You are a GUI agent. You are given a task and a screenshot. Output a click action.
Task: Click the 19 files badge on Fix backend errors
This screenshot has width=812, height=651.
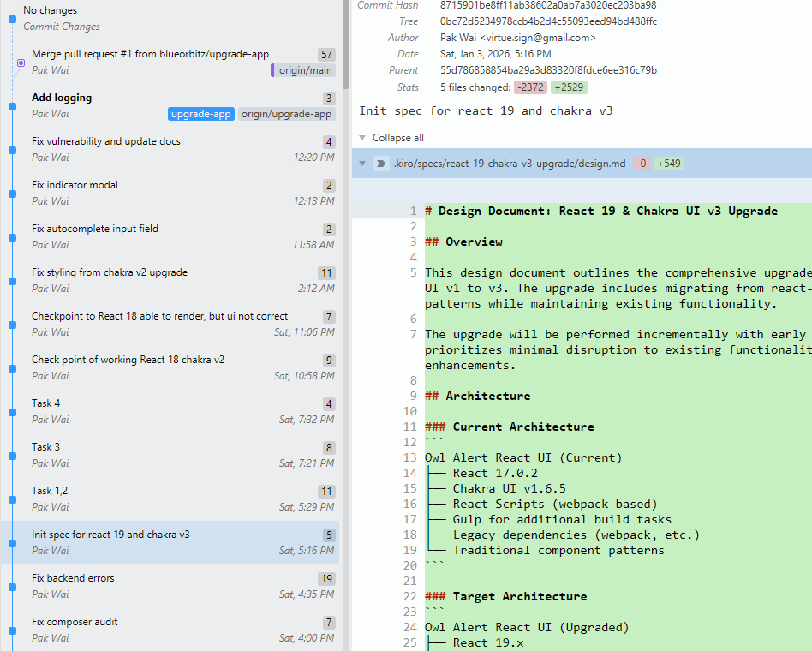326,579
